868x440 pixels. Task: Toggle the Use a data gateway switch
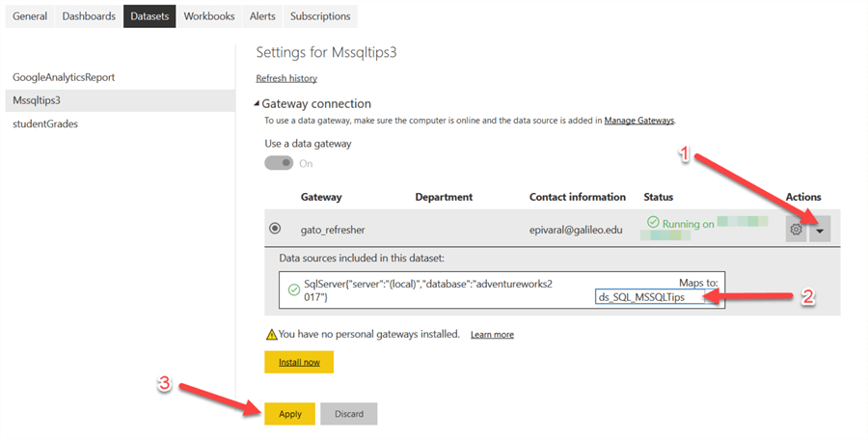279,163
